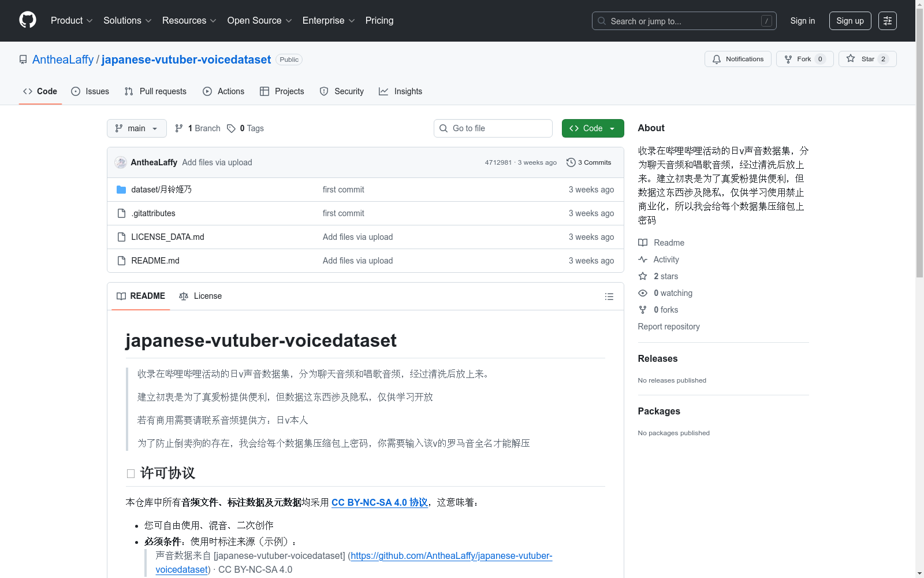Image resolution: width=924 pixels, height=578 pixels.
Task: Open the .gitattributes file
Action: point(153,213)
